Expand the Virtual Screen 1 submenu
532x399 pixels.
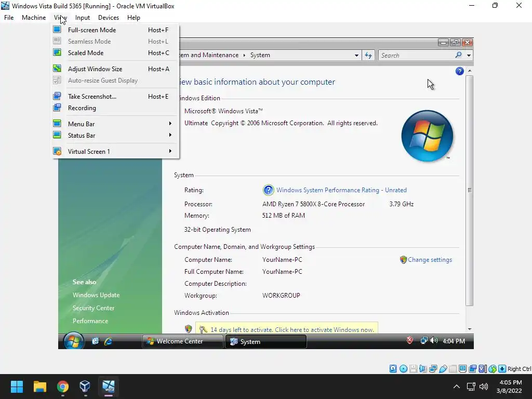click(115, 151)
